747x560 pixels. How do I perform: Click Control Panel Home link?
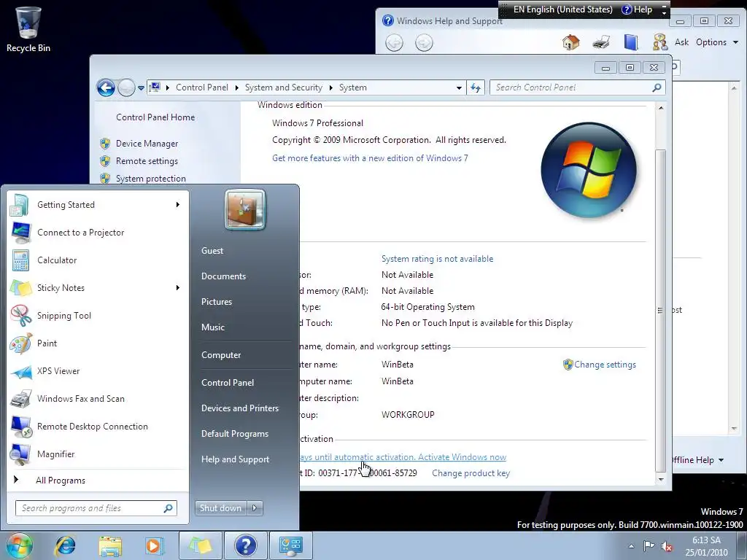pos(155,117)
